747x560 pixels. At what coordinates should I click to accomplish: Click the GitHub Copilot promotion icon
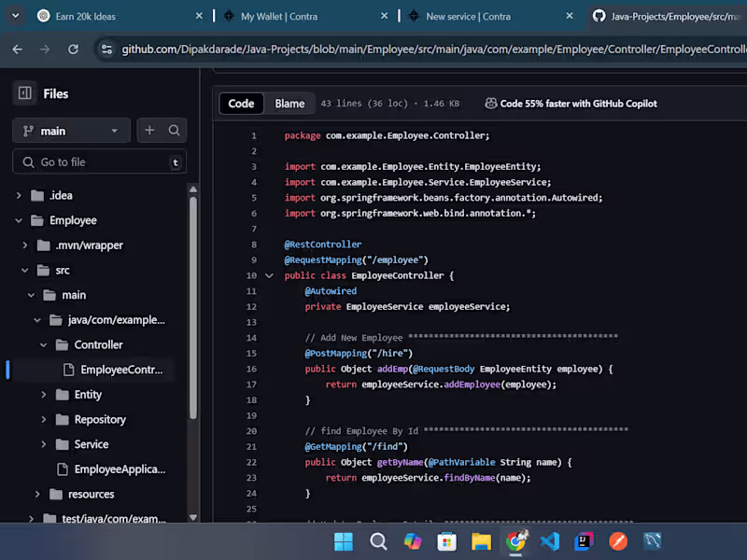(489, 104)
